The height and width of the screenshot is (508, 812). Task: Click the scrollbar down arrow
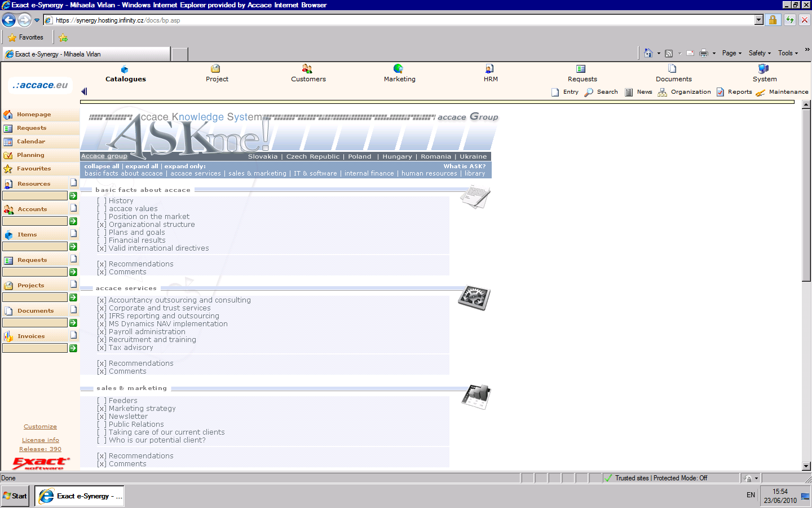point(806,466)
